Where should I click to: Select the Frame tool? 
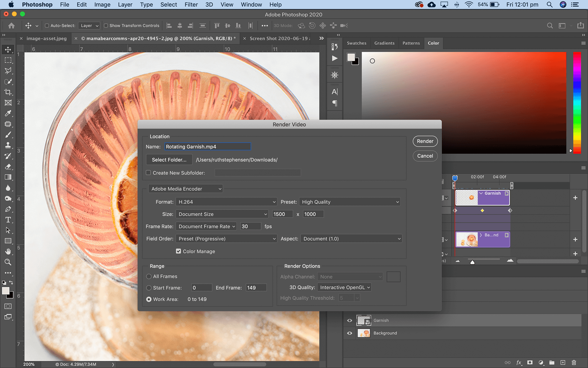point(8,103)
